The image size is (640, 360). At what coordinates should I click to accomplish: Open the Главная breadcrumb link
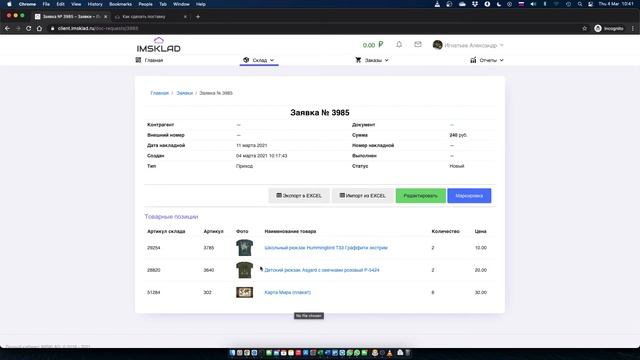[160, 93]
